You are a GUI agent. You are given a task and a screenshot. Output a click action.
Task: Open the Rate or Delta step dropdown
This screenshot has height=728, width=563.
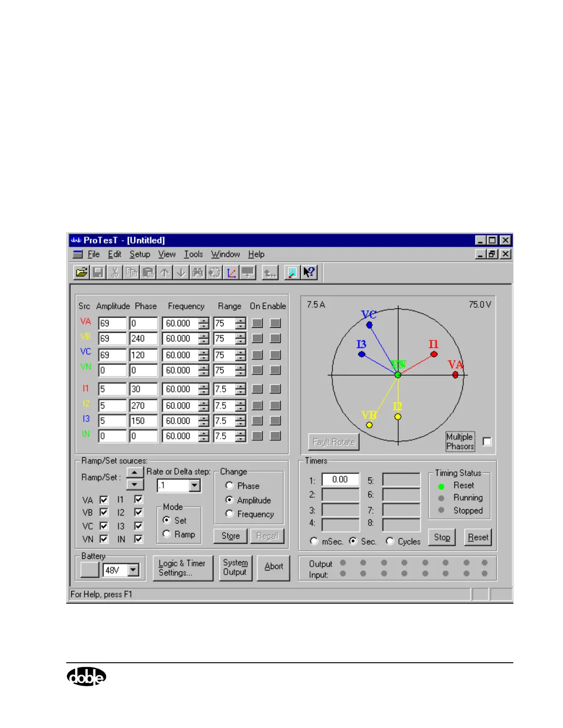(195, 485)
